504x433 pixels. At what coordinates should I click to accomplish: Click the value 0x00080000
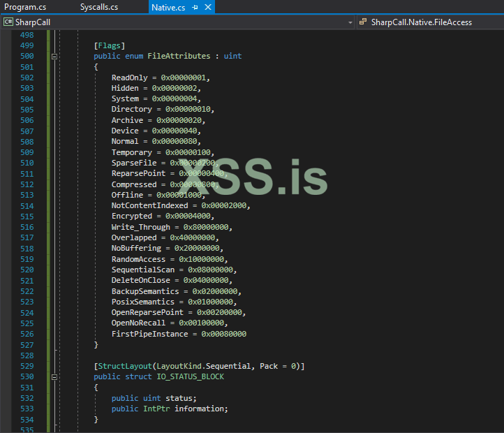(224, 334)
